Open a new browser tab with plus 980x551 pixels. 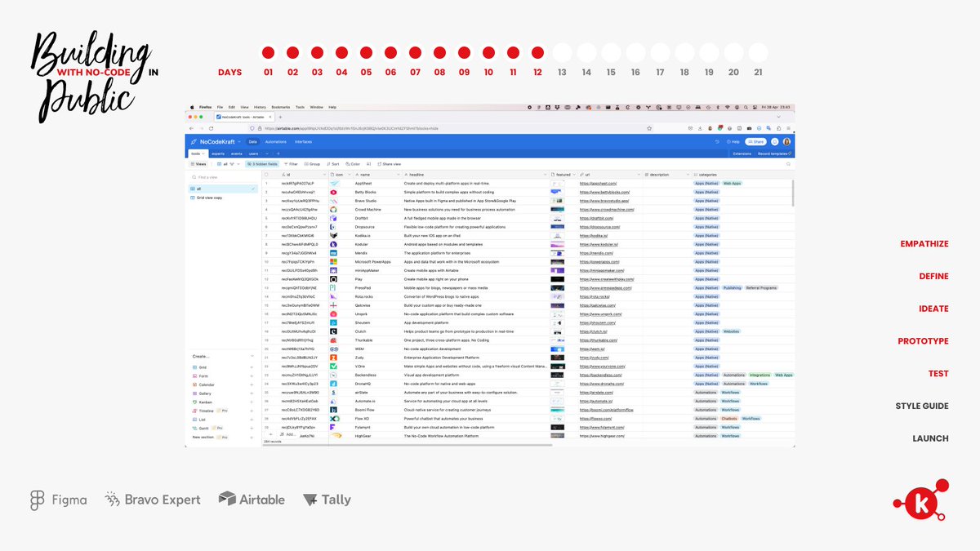(280, 117)
